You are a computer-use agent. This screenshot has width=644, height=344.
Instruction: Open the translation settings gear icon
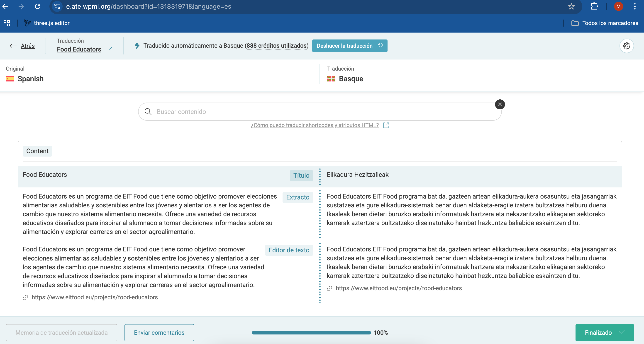(x=627, y=46)
